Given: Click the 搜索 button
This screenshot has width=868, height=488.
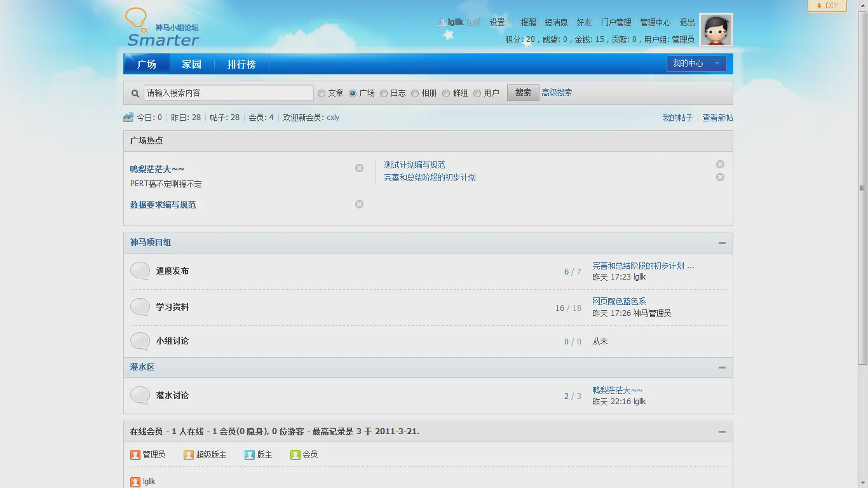Looking at the screenshot, I should coord(523,93).
